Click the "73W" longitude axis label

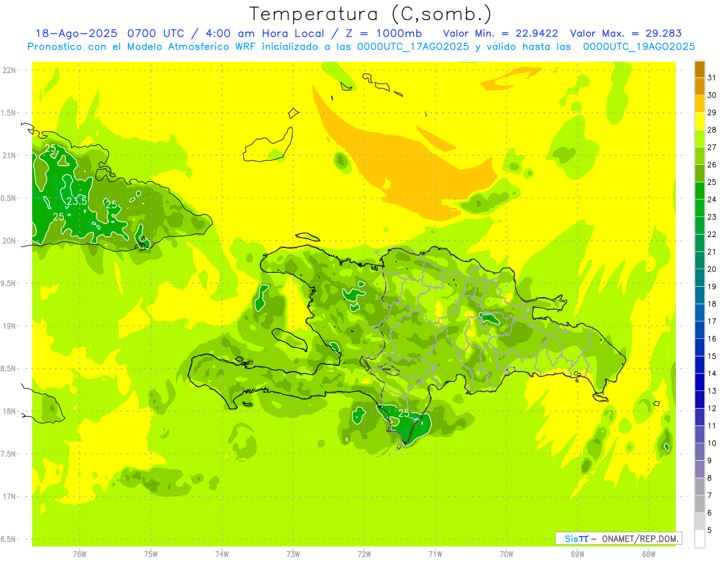[293, 554]
